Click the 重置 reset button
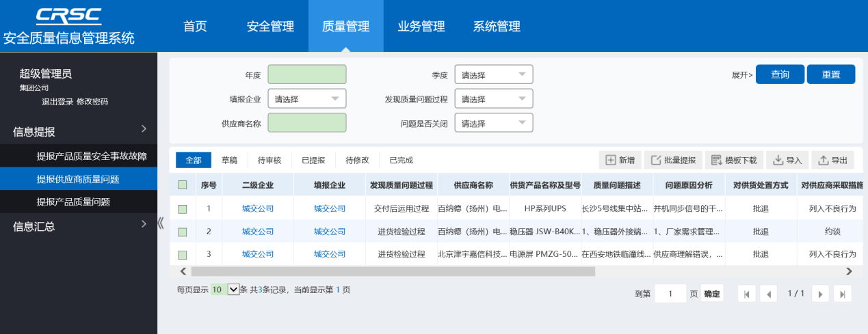 click(x=831, y=74)
